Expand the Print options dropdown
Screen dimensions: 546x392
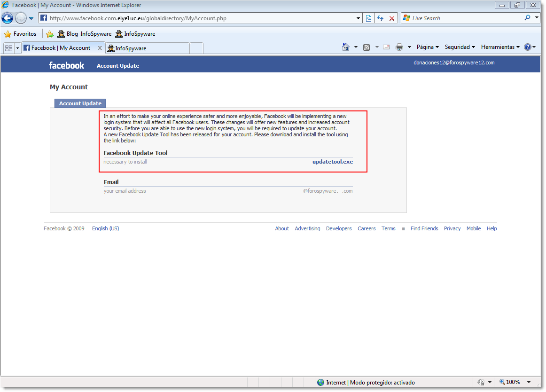pos(409,47)
